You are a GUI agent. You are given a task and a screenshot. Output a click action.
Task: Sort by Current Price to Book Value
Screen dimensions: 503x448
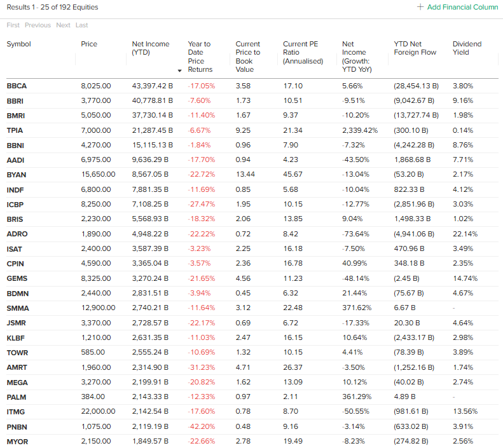247,57
